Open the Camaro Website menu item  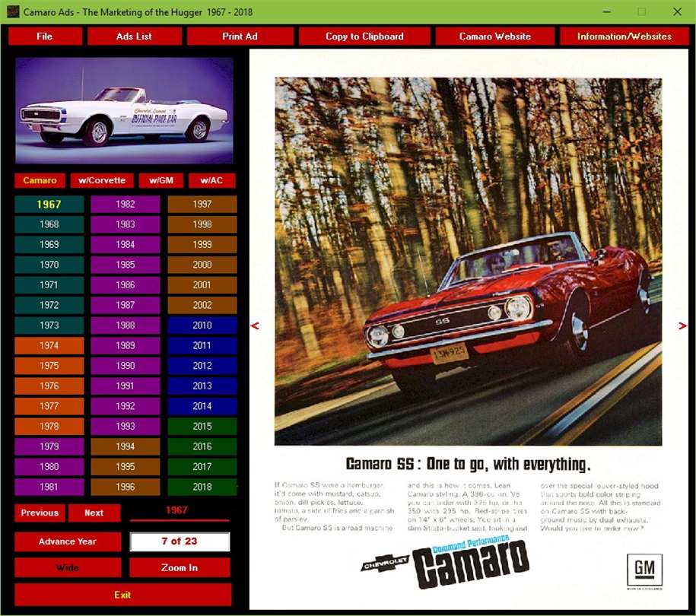[x=495, y=37]
